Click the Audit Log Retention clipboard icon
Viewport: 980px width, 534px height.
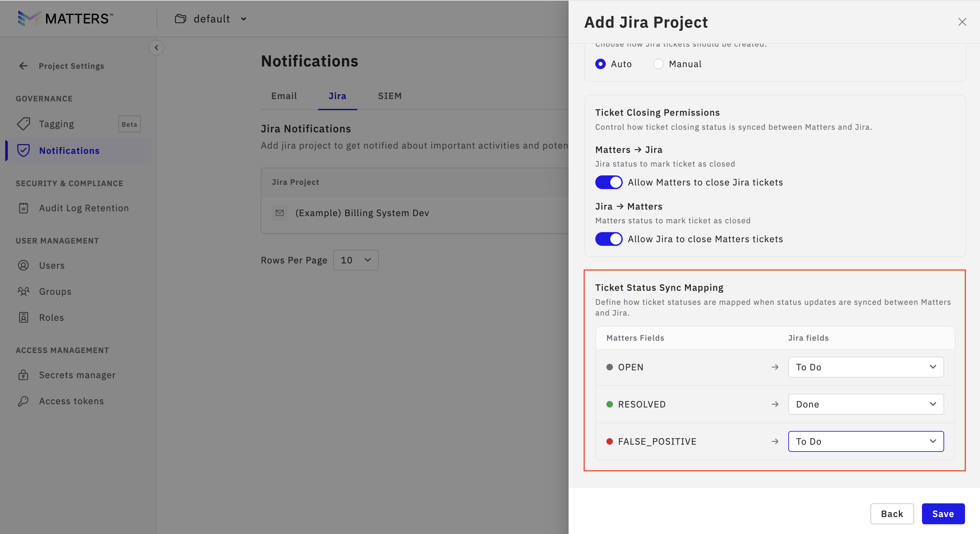point(23,208)
